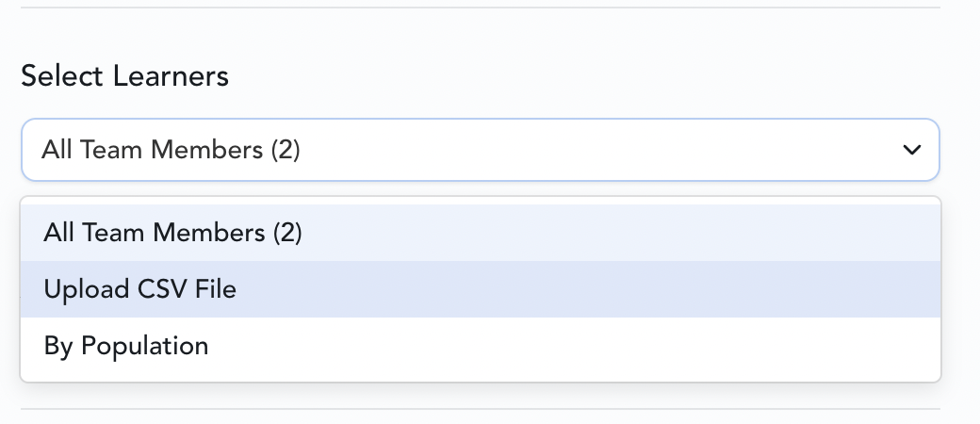Click the chevron arrow of Select Learners dropdown
Screen dimensions: 980x424
click(911, 150)
